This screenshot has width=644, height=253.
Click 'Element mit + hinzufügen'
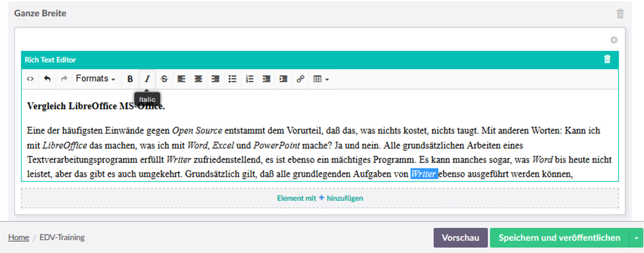click(320, 198)
